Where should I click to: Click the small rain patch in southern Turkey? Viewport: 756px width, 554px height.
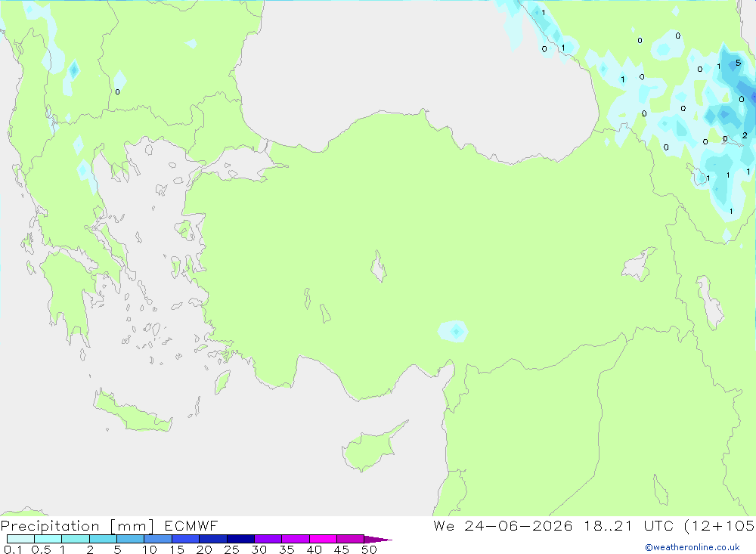[453, 331]
